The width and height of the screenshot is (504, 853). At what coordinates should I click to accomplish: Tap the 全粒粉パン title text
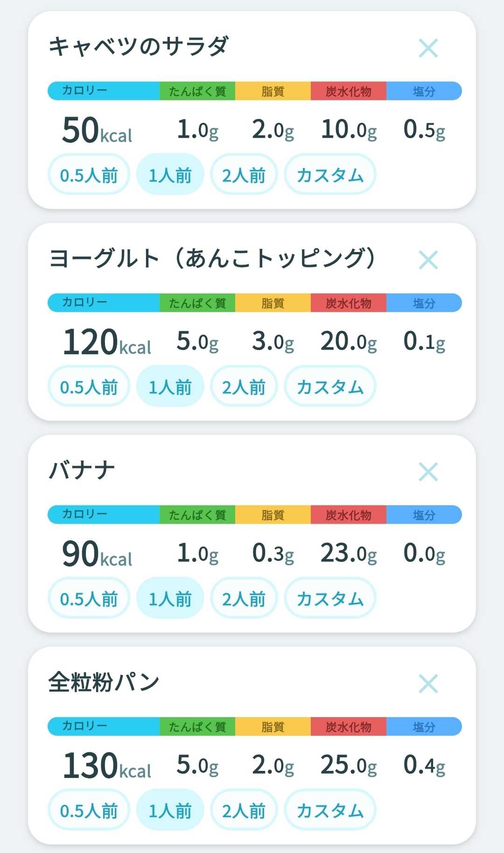click(x=104, y=682)
